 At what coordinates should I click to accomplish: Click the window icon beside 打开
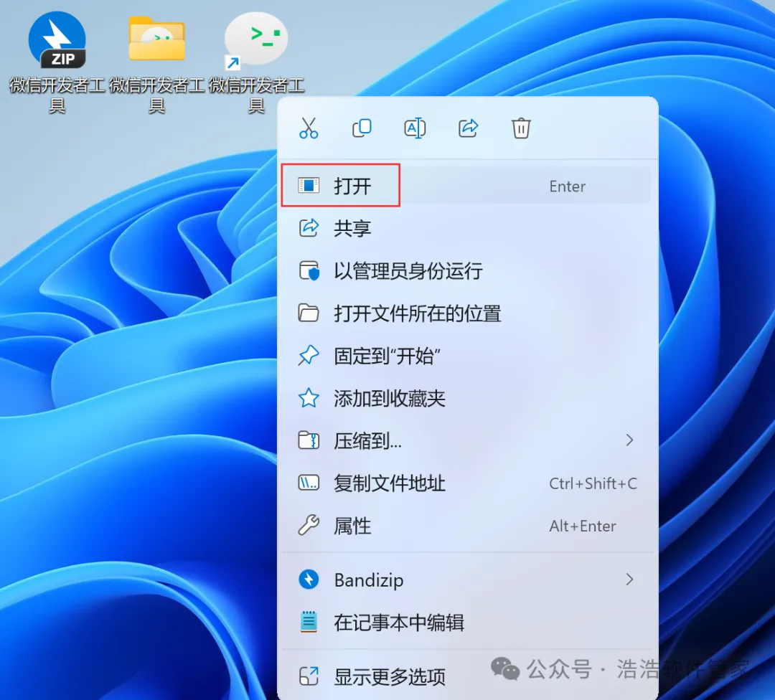309,186
